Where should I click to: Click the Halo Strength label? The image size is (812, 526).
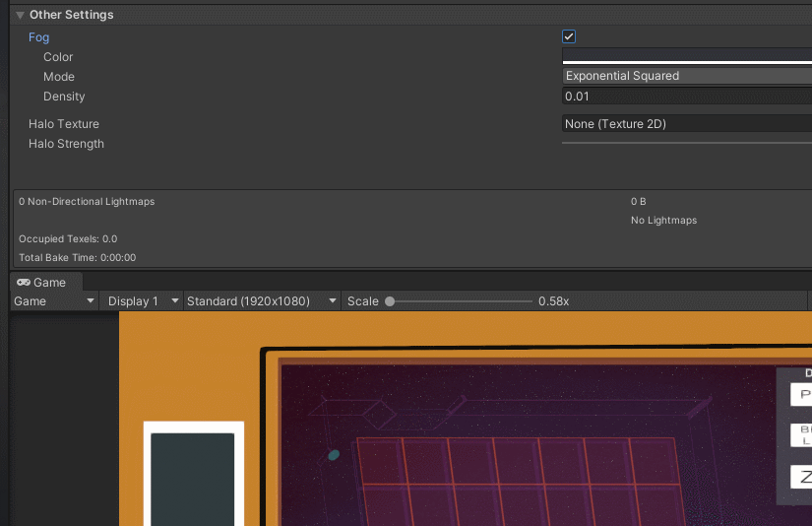click(66, 144)
